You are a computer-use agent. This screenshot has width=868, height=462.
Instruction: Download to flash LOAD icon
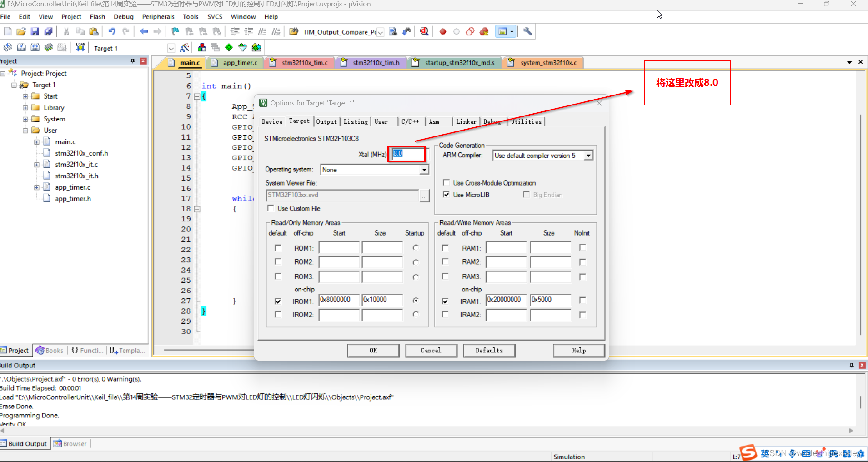pos(80,47)
